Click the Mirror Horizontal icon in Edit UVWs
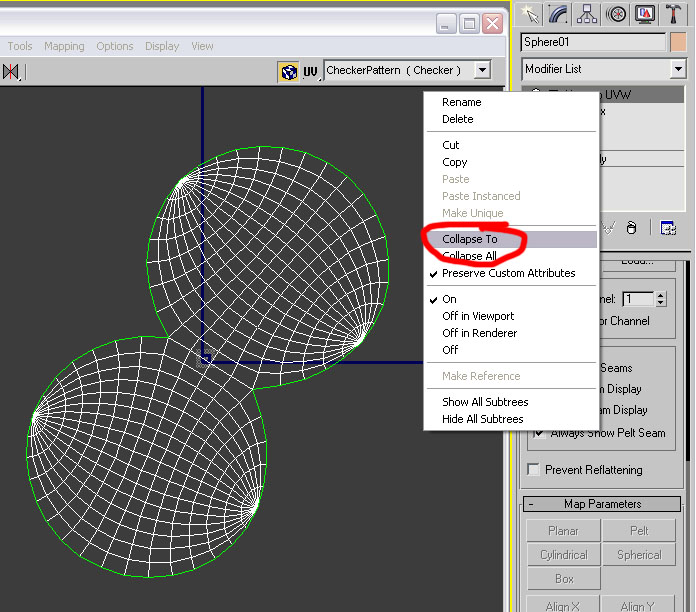The height and width of the screenshot is (612, 696). (x=11, y=71)
